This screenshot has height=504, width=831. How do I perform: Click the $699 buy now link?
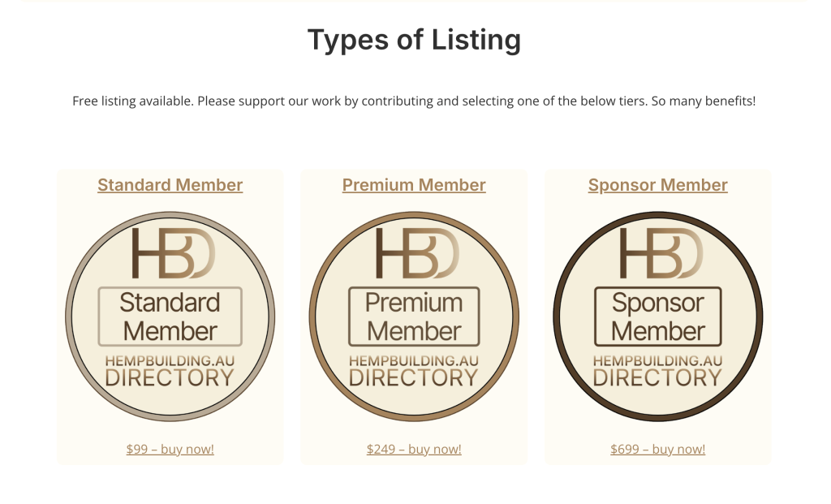657,449
